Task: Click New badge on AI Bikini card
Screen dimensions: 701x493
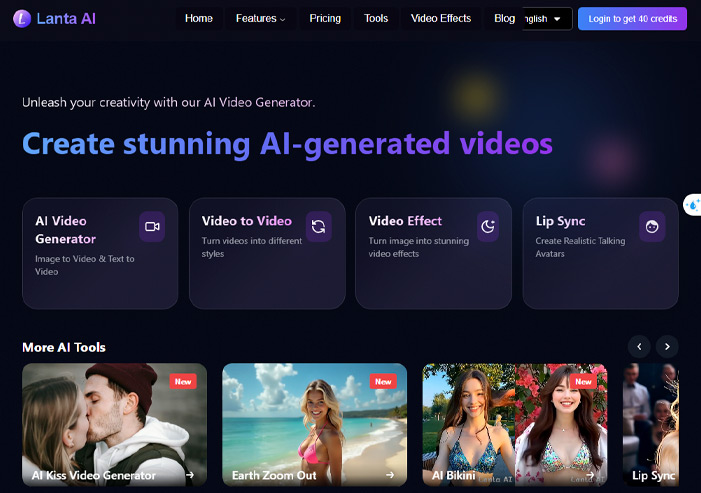Action: point(583,381)
